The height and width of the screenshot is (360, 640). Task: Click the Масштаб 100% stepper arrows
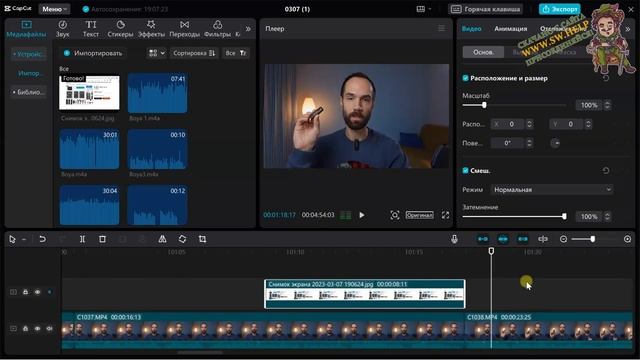coord(607,105)
